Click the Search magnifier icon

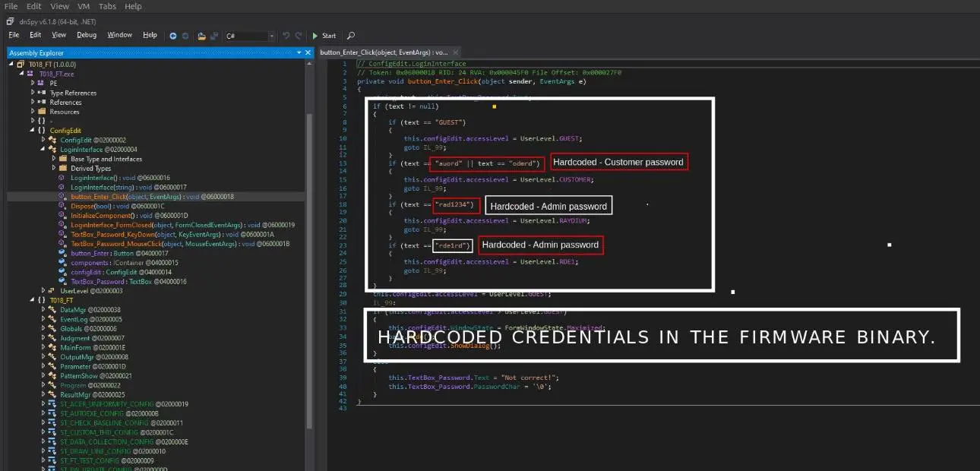(x=350, y=36)
